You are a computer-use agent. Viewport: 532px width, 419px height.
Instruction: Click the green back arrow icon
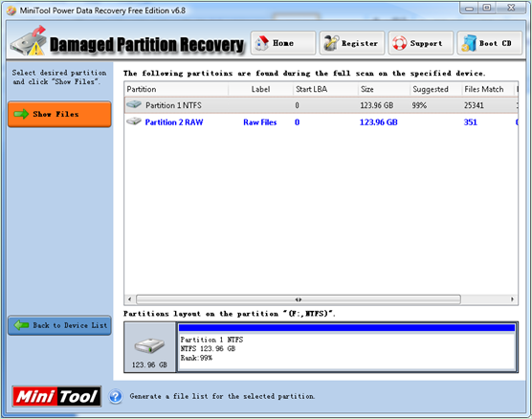point(21,325)
